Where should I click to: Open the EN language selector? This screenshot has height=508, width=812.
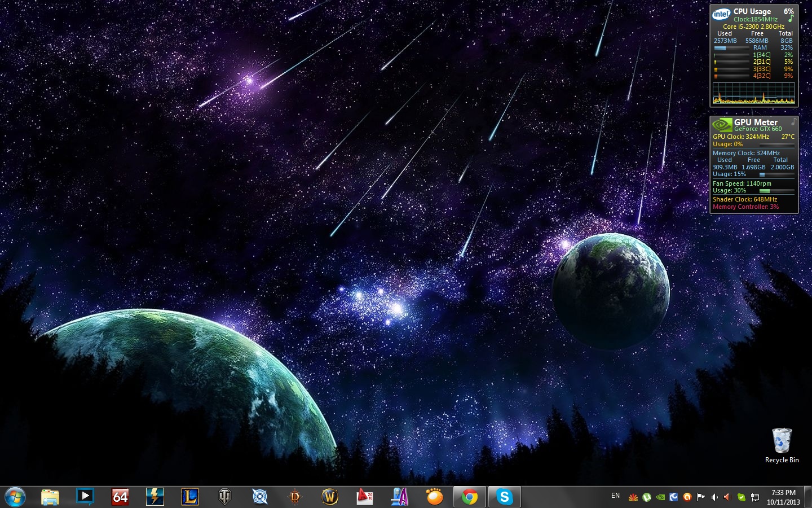(615, 496)
